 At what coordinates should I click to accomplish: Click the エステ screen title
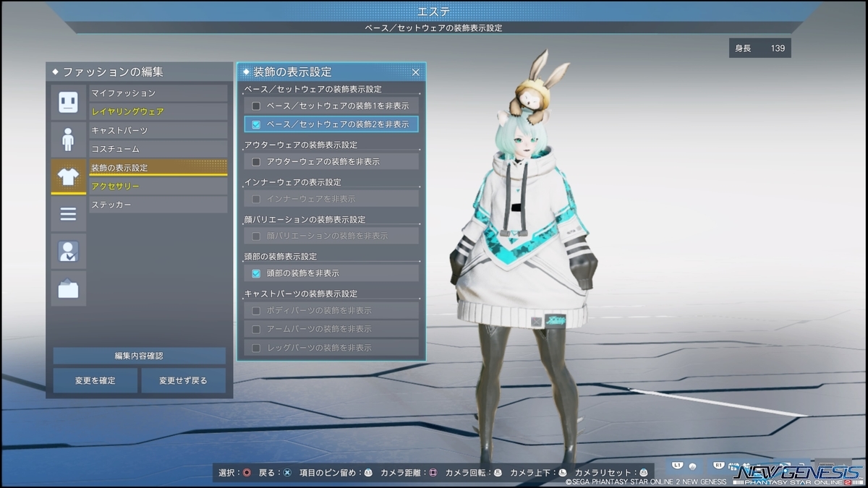tap(434, 11)
